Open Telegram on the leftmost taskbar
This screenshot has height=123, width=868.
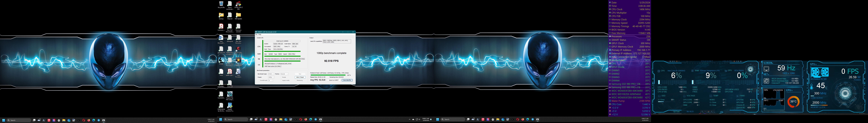tap(99, 120)
